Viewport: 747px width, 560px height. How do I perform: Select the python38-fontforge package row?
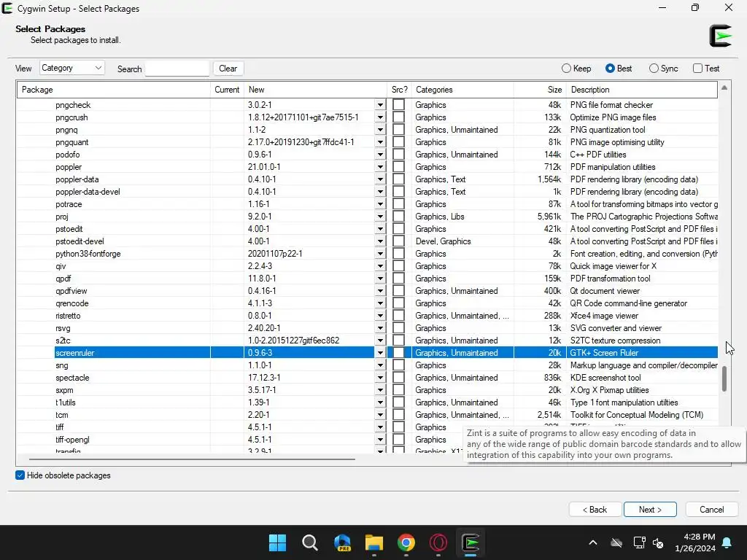[368, 254]
